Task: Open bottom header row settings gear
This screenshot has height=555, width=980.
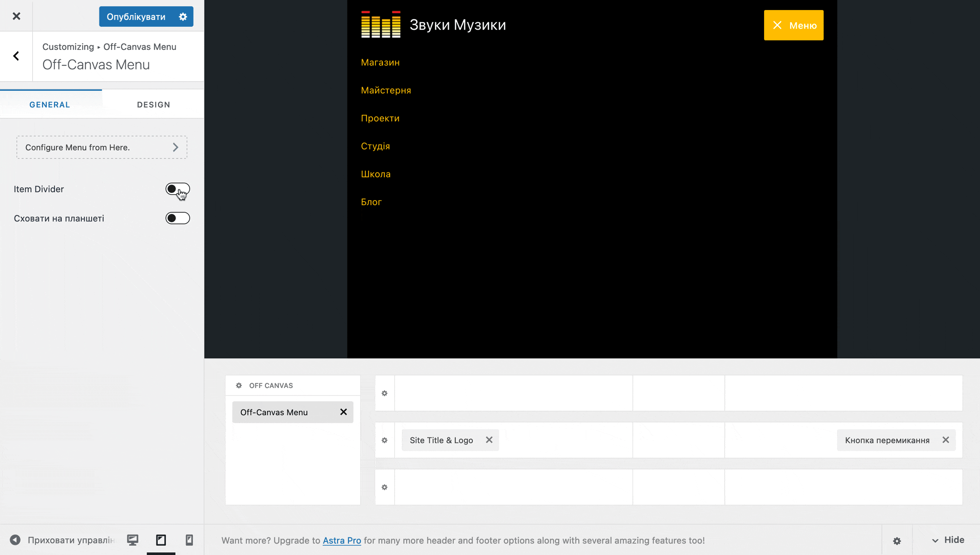Action: click(385, 487)
